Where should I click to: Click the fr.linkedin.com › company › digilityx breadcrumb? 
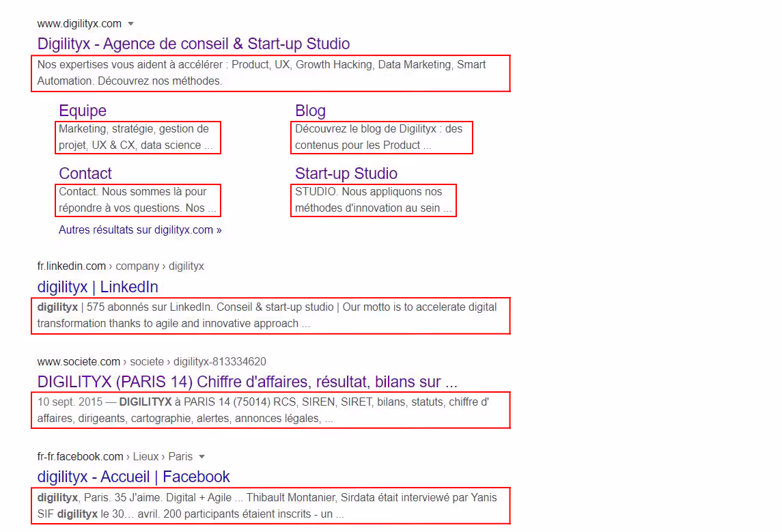click(121, 266)
